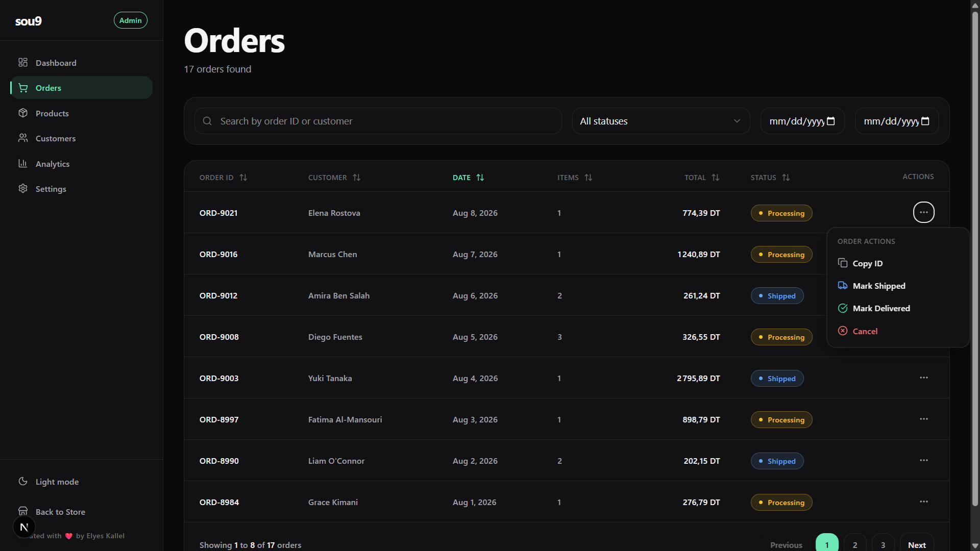
Task: Open actions ellipsis for ORD-8990
Action: [924, 460]
